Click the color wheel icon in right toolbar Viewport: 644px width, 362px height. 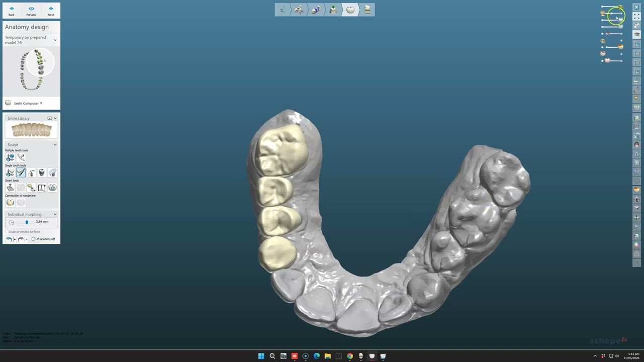click(636, 244)
